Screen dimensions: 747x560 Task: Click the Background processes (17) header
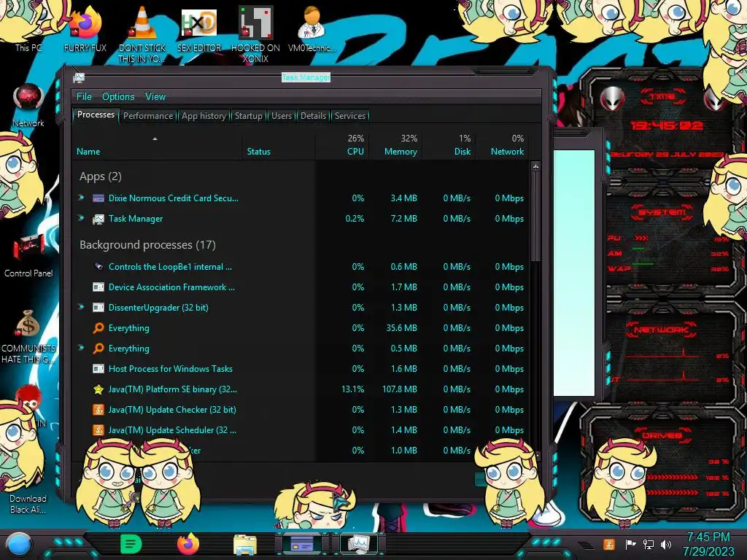click(147, 245)
